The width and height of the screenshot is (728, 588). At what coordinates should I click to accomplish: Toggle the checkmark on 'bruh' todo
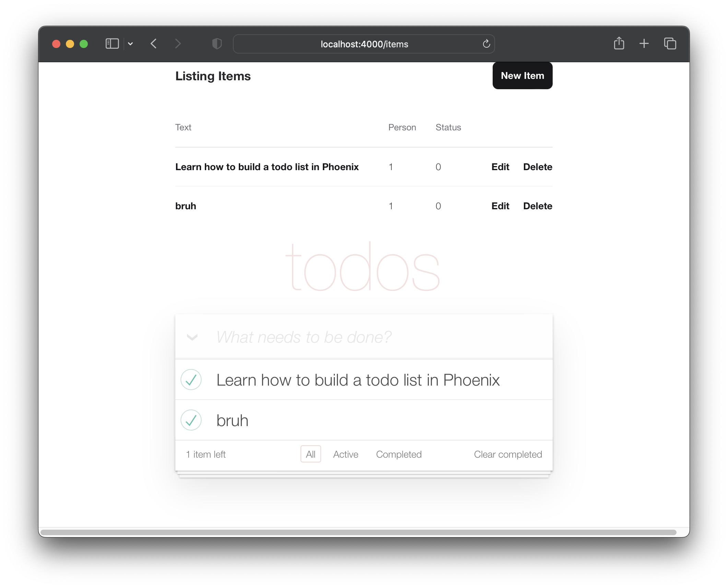[x=191, y=420]
